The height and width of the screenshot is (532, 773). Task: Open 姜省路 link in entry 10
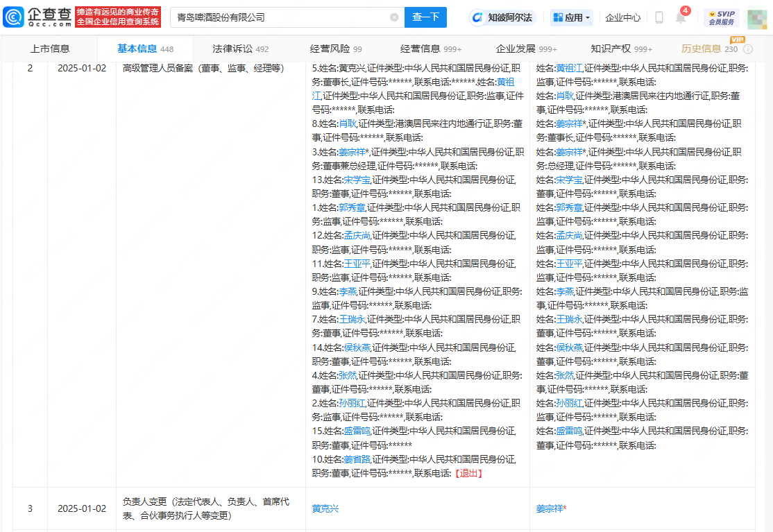(x=357, y=459)
